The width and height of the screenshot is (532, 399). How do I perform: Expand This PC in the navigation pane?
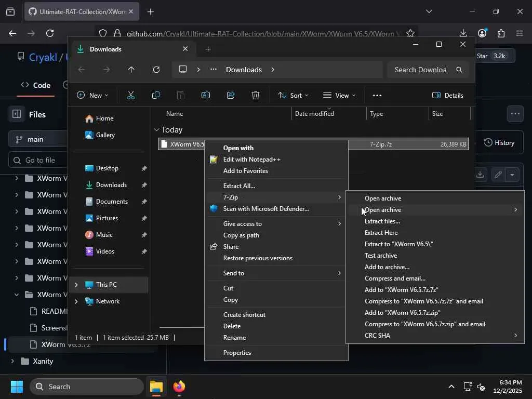pos(76,285)
